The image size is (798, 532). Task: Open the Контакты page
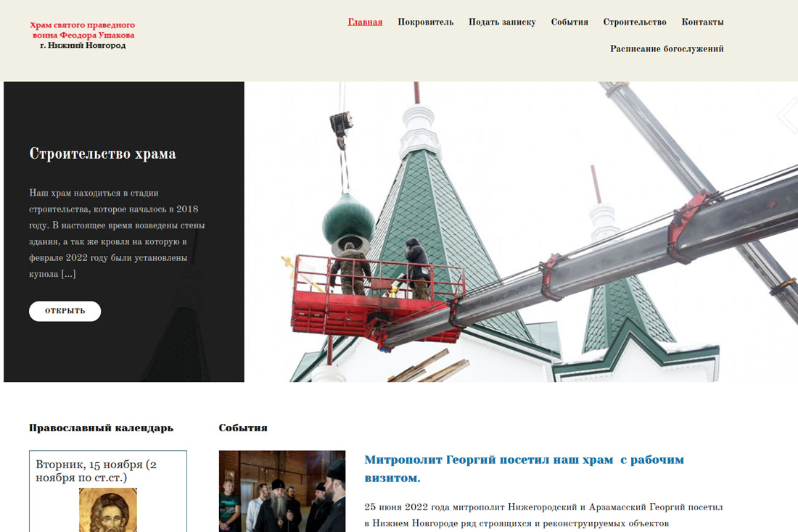coord(702,22)
